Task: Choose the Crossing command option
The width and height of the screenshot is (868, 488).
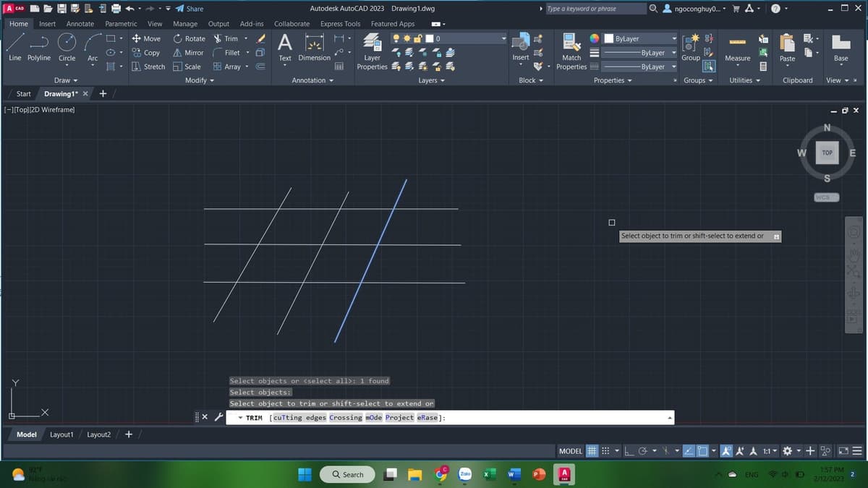Action: tap(346, 418)
